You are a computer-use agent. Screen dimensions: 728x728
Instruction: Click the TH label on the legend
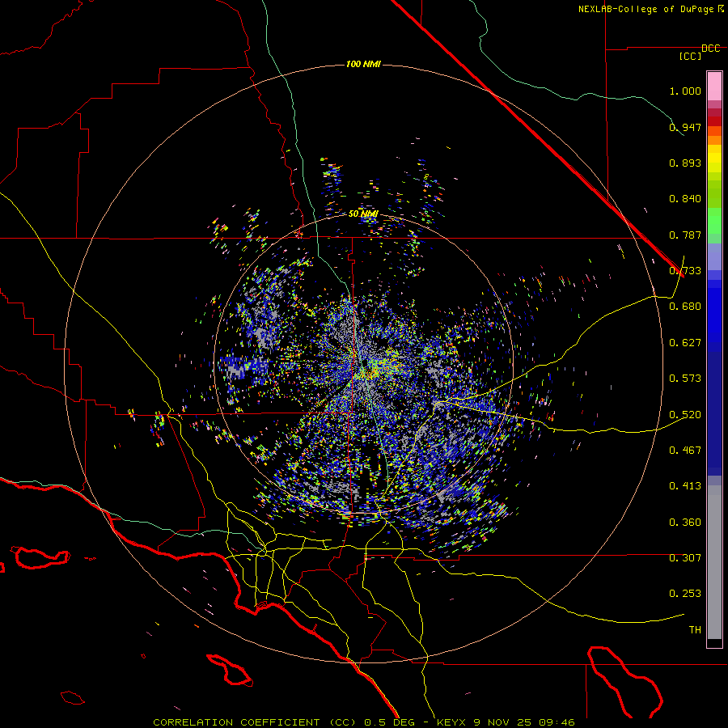pyautogui.click(x=695, y=630)
